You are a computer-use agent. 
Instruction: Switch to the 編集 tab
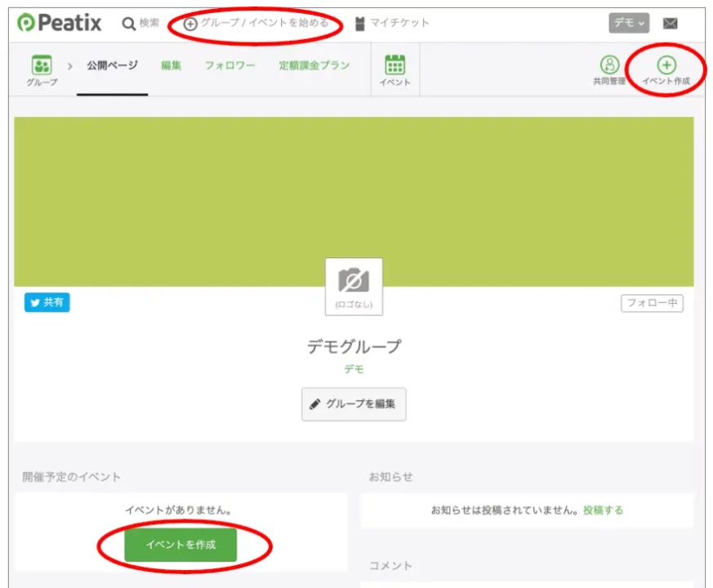[x=171, y=65]
